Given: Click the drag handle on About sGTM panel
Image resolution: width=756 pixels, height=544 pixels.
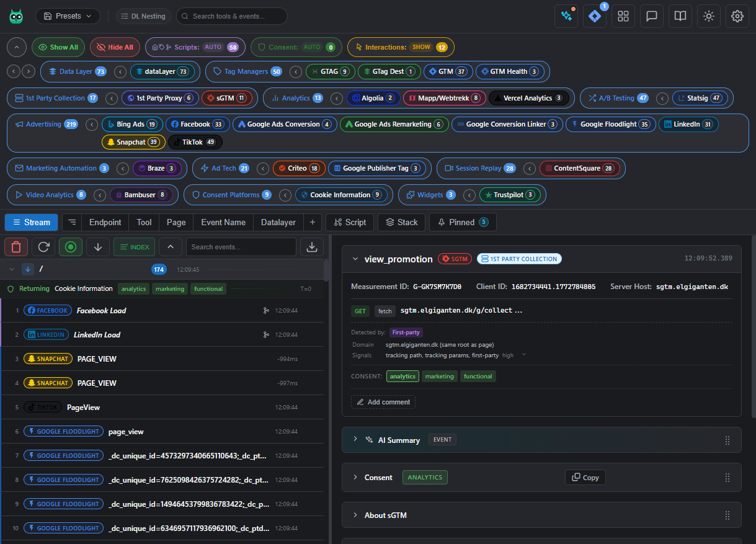Looking at the screenshot, I should click(727, 515).
